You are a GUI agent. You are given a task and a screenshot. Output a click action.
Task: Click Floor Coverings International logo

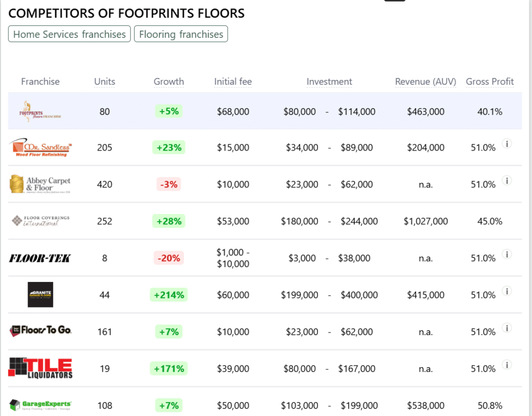coord(40,221)
